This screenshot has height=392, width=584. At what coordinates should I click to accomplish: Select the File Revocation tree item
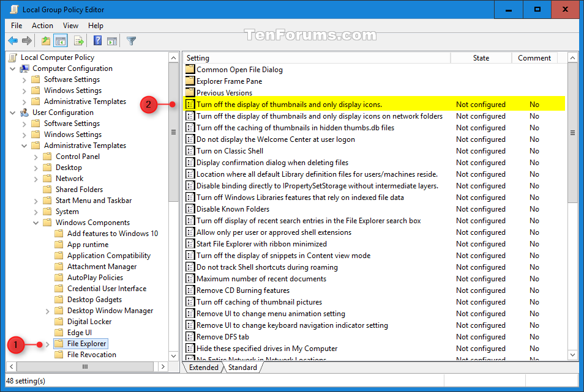click(x=92, y=355)
